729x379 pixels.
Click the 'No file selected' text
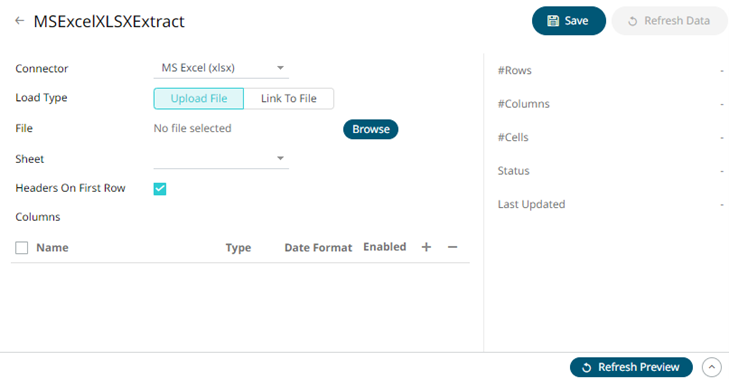pyautogui.click(x=192, y=128)
